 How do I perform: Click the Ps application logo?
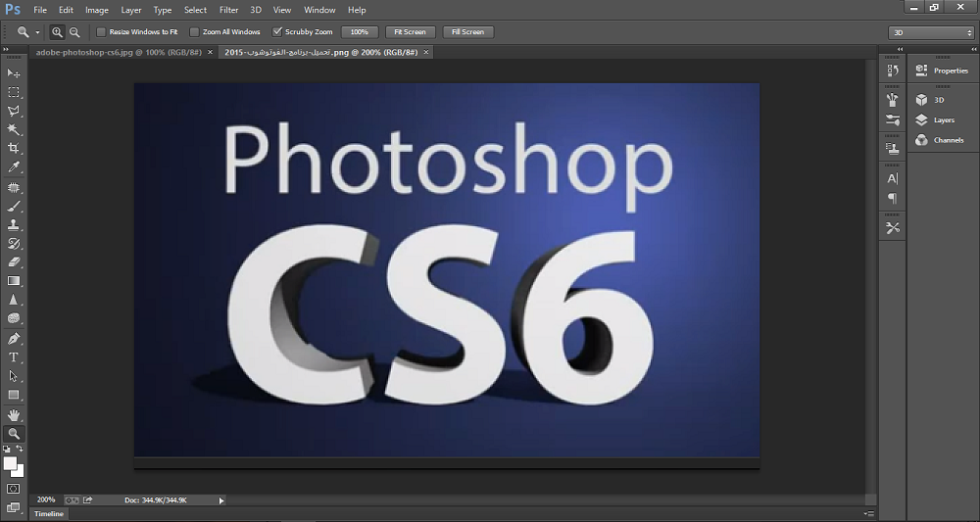click(x=13, y=10)
